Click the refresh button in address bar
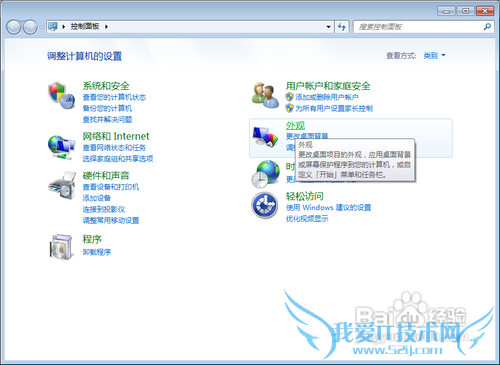This screenshot has height=365, width=500. pyautogui.click(x=342, y=27)
